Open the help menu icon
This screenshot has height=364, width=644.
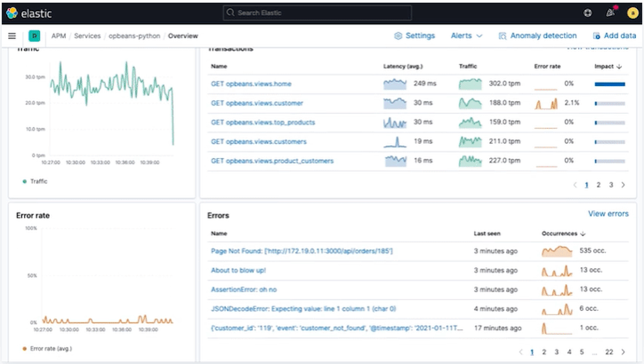(588, 13)
